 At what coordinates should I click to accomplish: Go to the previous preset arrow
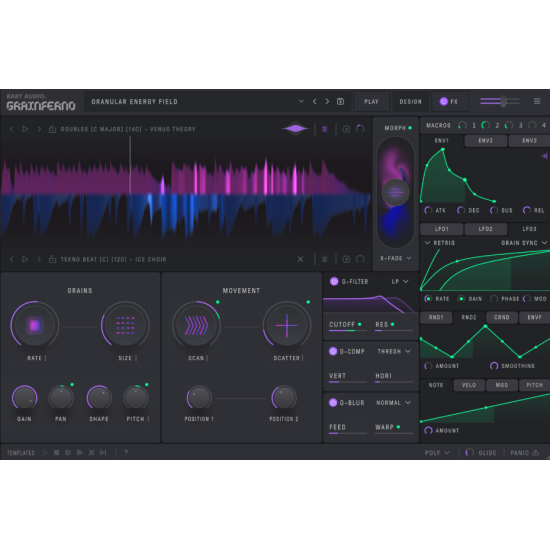click(315, 102)
